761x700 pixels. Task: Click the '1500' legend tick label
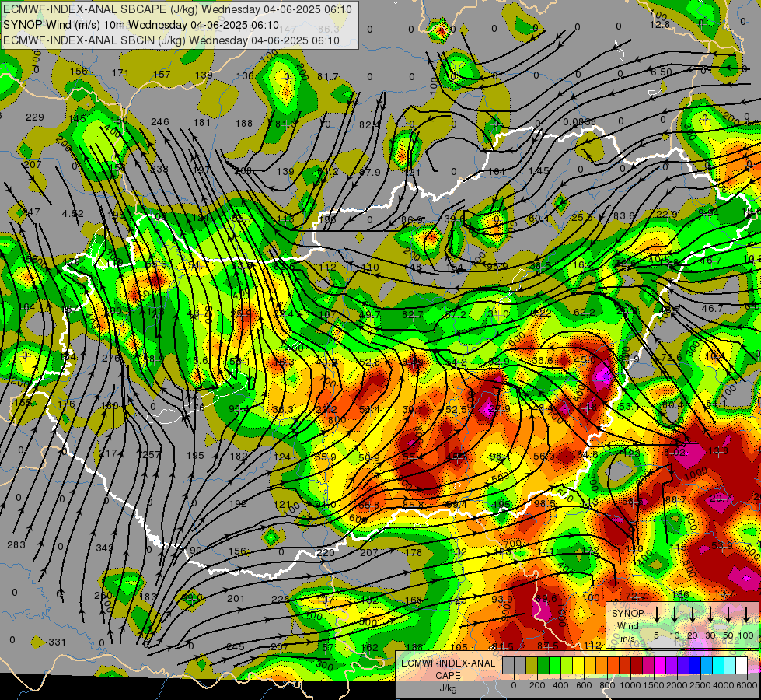(x=653, y=685)
